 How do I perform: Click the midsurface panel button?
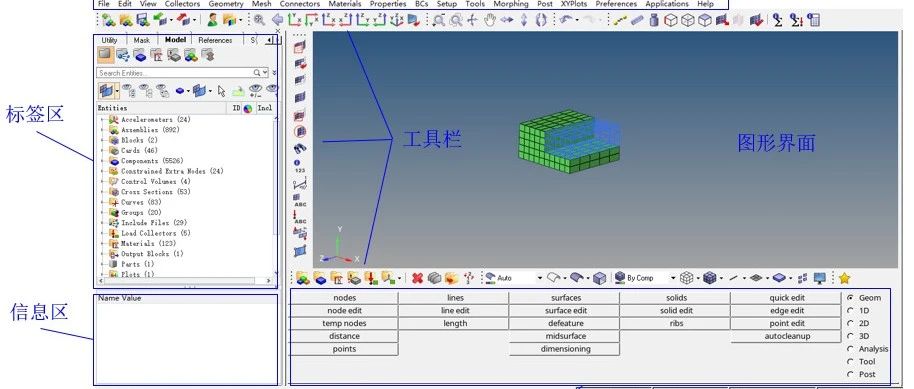(x=565, y=337)
